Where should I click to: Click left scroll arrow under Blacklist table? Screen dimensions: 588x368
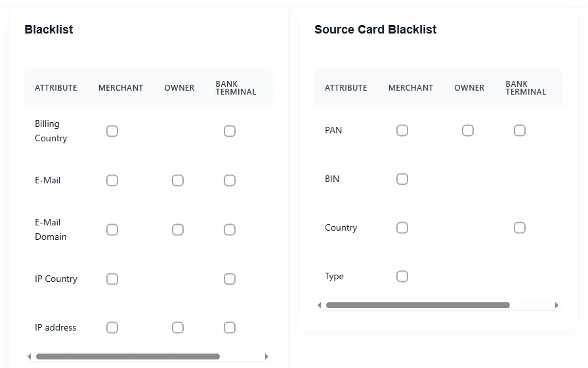[30, 356]
